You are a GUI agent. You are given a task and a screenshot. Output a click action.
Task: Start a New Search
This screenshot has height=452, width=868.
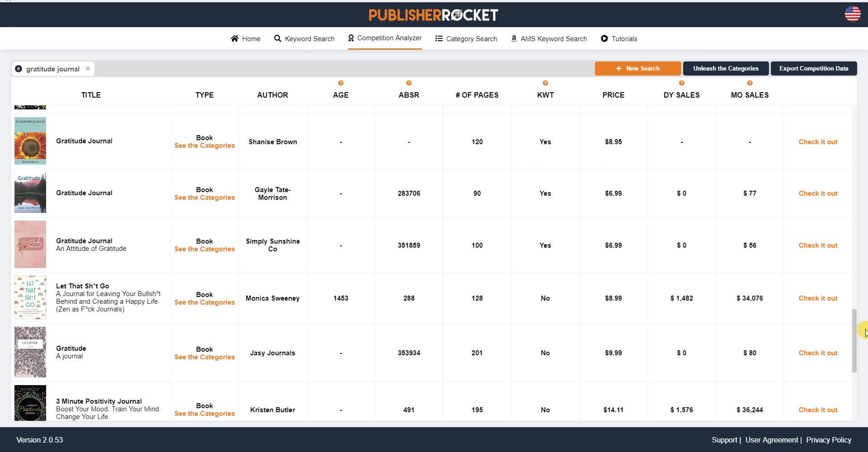[637, 69]
